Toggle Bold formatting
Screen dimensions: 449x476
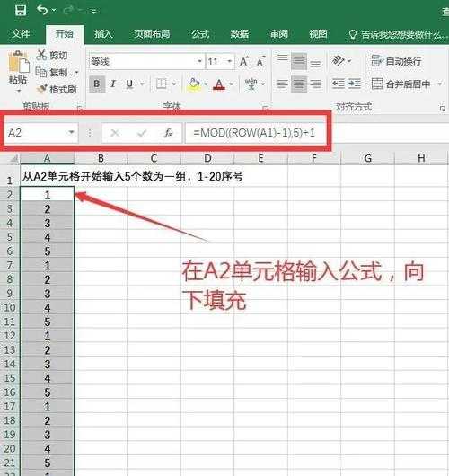pyautogui.click(x=97, y=84)
